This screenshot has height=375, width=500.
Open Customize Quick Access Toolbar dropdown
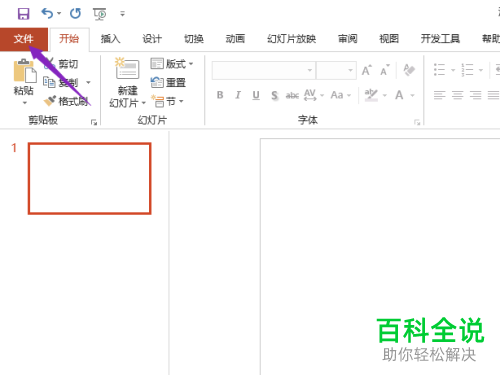coord(122,14)
